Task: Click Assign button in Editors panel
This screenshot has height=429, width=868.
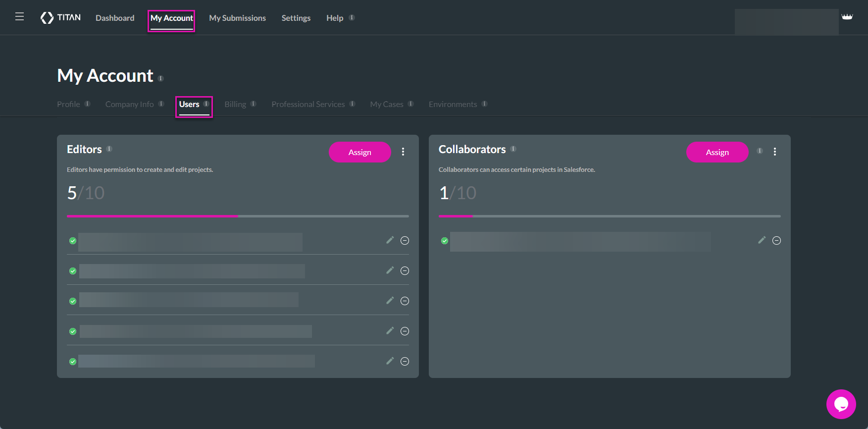Action: click(359, 152)
